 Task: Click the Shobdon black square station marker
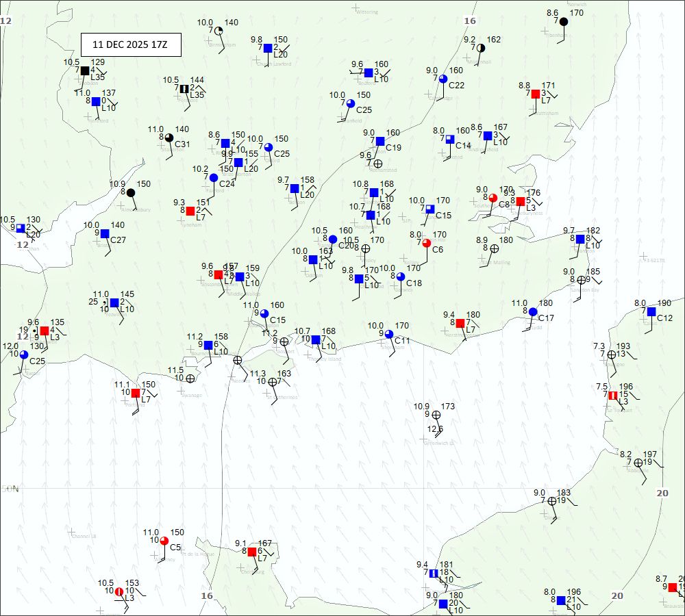[x=85, y=70]
